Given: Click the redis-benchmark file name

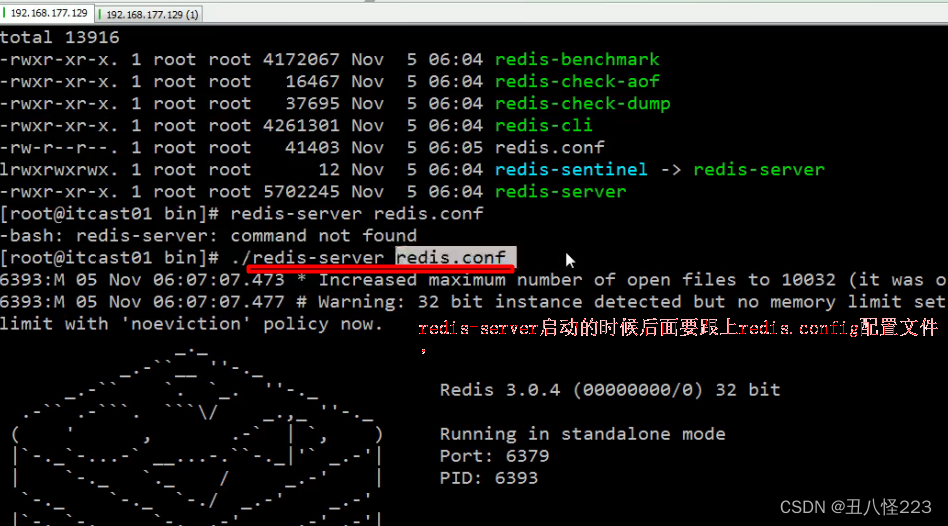Looking at the screenshot, I should [577, 59].
